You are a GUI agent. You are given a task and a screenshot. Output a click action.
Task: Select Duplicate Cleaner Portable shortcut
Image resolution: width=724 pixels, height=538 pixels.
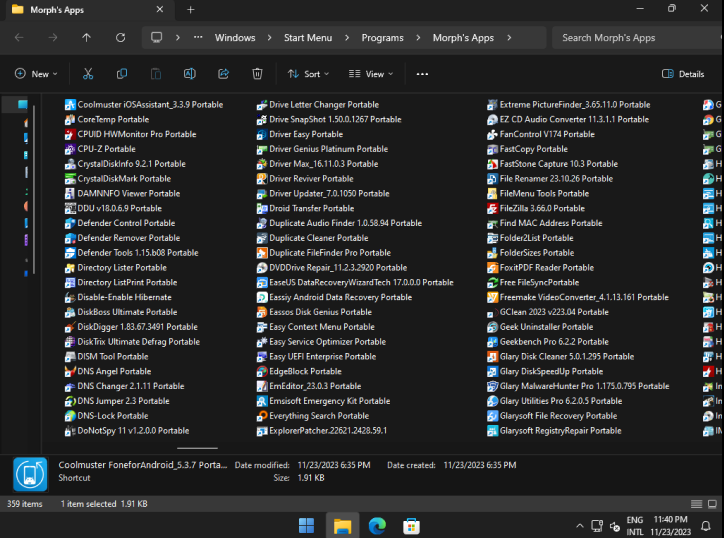click(312, 238)
